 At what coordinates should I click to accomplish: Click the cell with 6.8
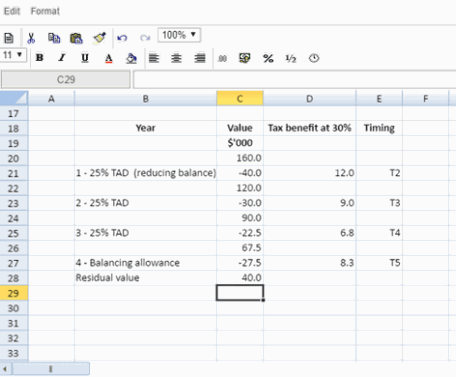click(x=310, y=233)
